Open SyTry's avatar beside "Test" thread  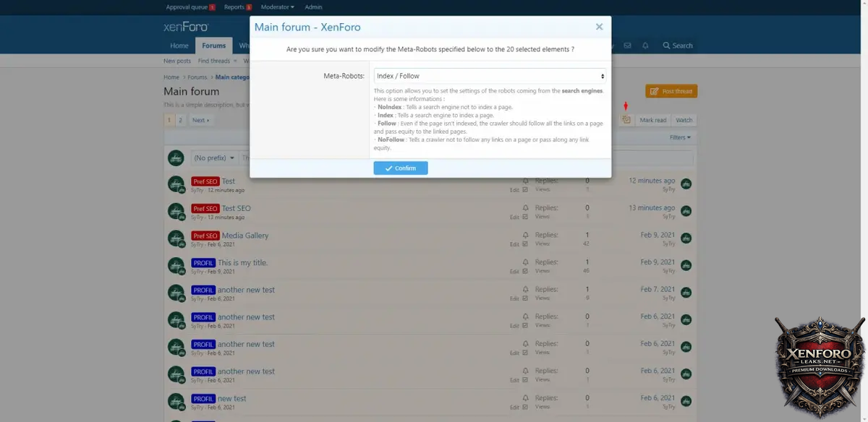pyautogui.click(x=176, y=184)
